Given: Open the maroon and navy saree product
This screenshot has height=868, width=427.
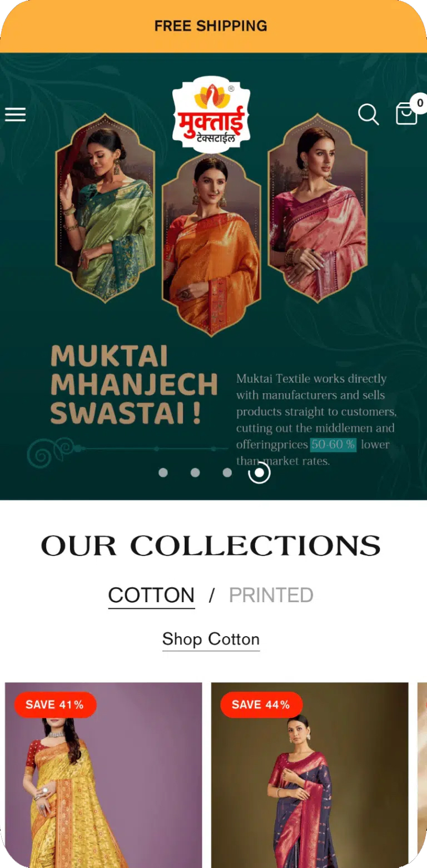Looking at the screenshot, I should 310,775.
